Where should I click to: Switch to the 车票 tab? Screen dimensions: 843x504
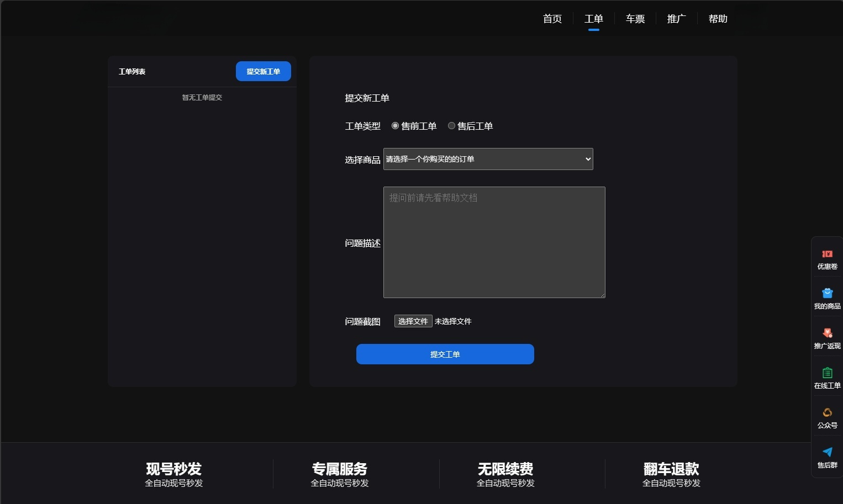[x=635, y=18]
